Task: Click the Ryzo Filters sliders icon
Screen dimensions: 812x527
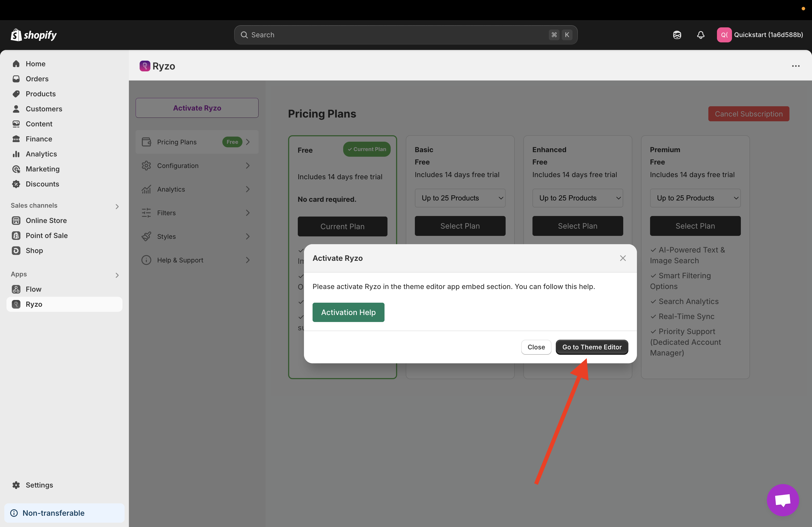Action: tap(146, 213)
